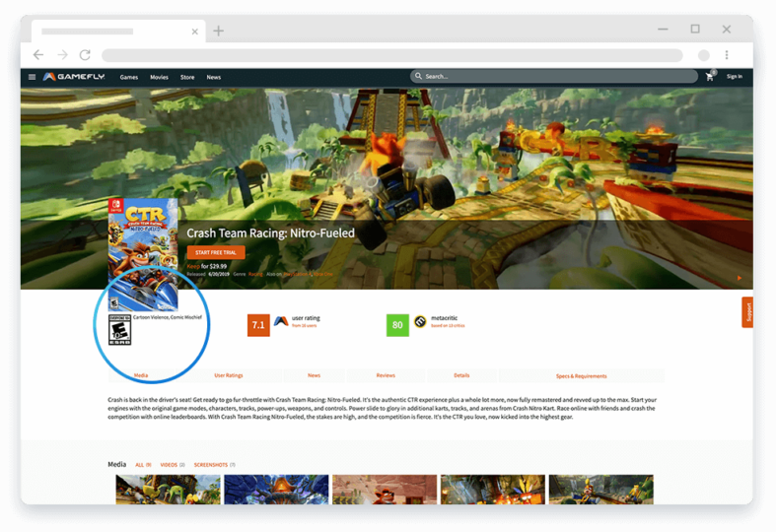776x532 pixels.
Task: Open the hamburger menu beside GameFly logo
Action: tap(32, 77)
